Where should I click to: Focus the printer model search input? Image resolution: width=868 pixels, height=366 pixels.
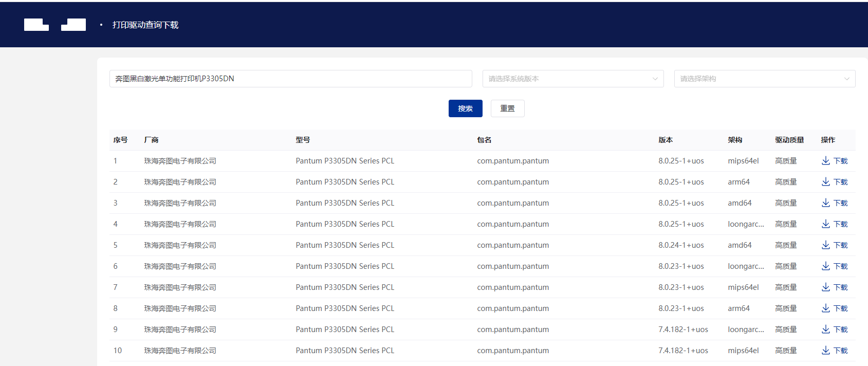pos(291,79)
